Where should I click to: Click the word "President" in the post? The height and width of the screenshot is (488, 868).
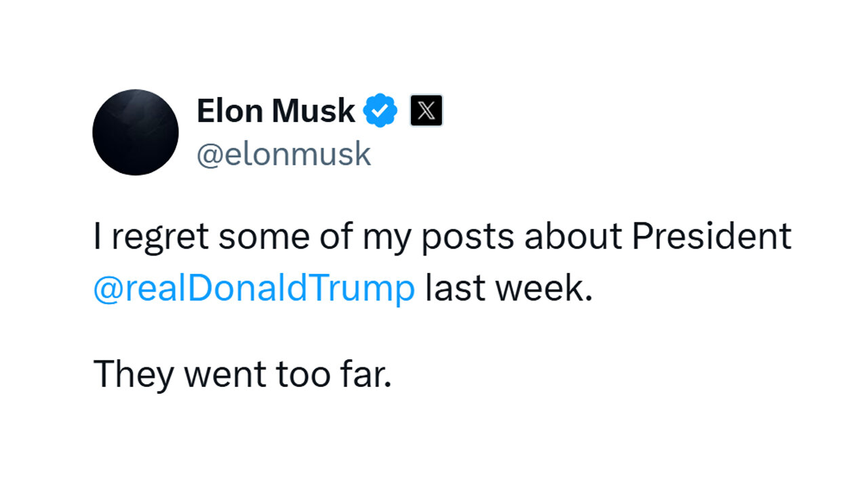pyautogui.click(x=712, y=237)
